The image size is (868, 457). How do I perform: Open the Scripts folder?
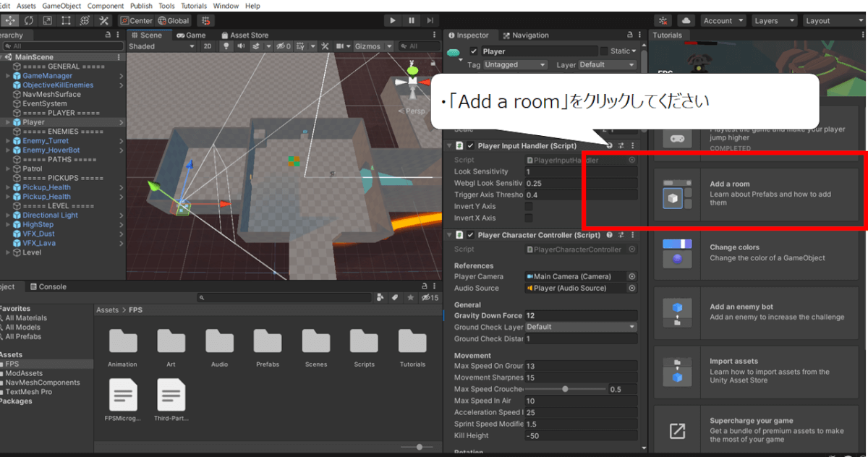point(364,348)
